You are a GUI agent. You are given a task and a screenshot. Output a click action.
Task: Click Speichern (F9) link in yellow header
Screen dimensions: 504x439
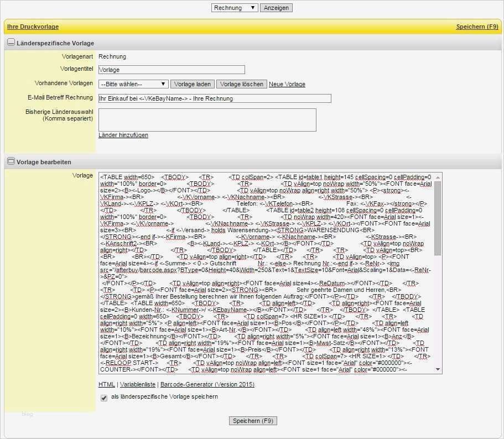tap(477, 27)
